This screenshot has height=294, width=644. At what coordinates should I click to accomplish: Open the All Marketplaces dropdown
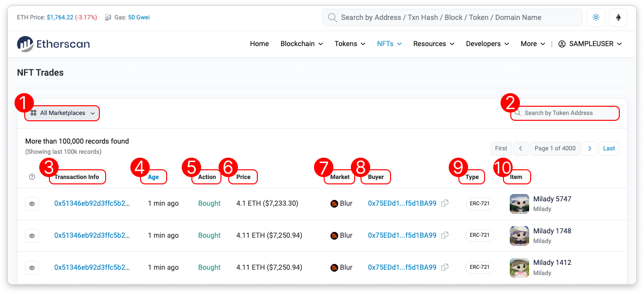pos(63,113)
